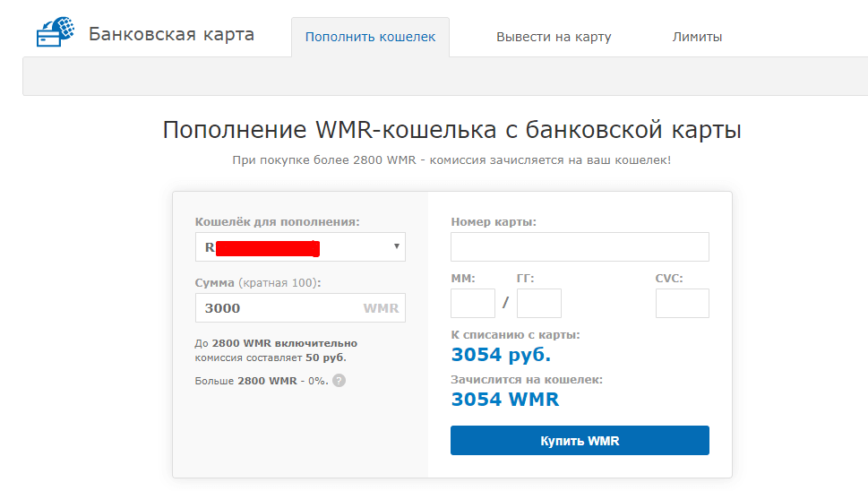Select the ГГ expiry year field
Image resolution: width=868 pixels, height=491 pixels.
point(538,303)
